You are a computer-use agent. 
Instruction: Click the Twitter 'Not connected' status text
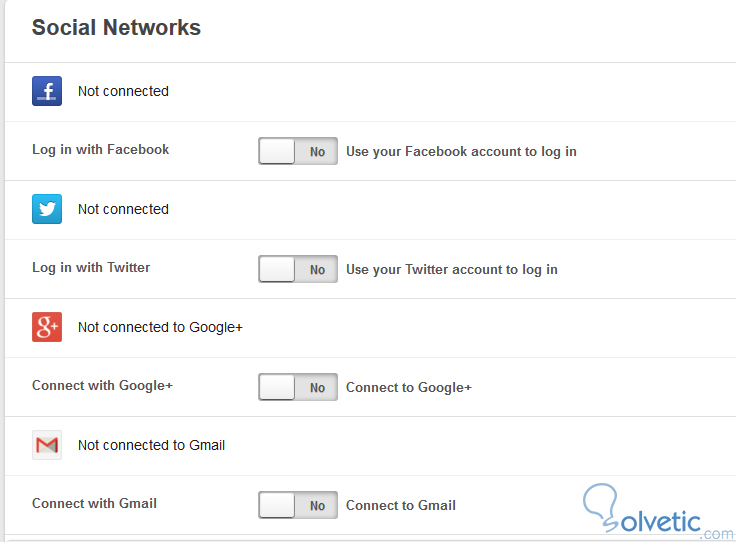(123, 209)
